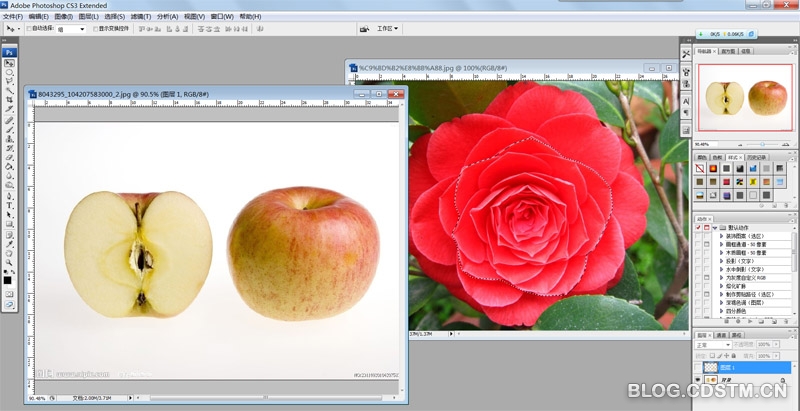Image resolution: width=800 pixels, height=411 pixels.
Task: Hide the 背景 layer using its eye icon
Action: (x=698, y=380)
